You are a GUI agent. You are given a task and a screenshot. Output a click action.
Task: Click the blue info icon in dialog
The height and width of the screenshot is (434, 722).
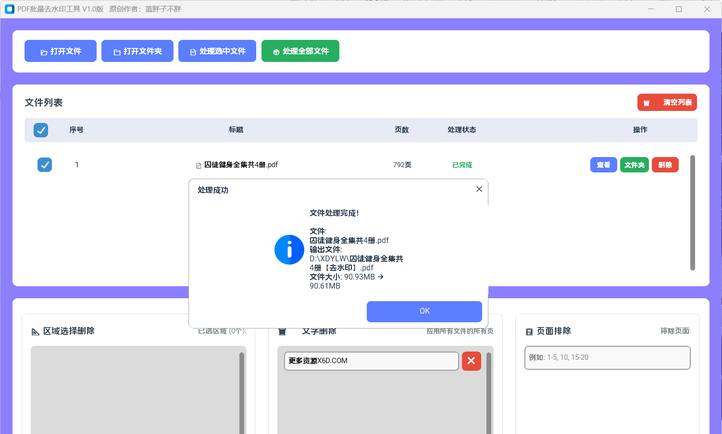point(289,250)
